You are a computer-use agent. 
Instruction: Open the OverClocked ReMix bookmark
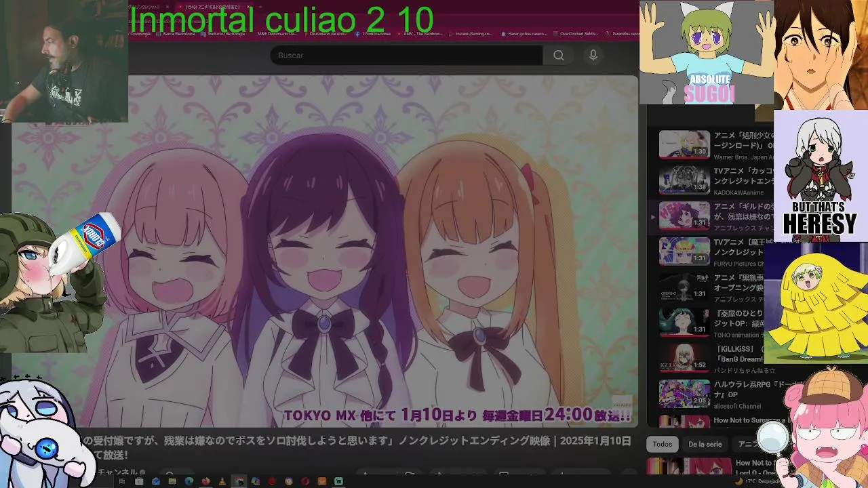click(576, 33)
